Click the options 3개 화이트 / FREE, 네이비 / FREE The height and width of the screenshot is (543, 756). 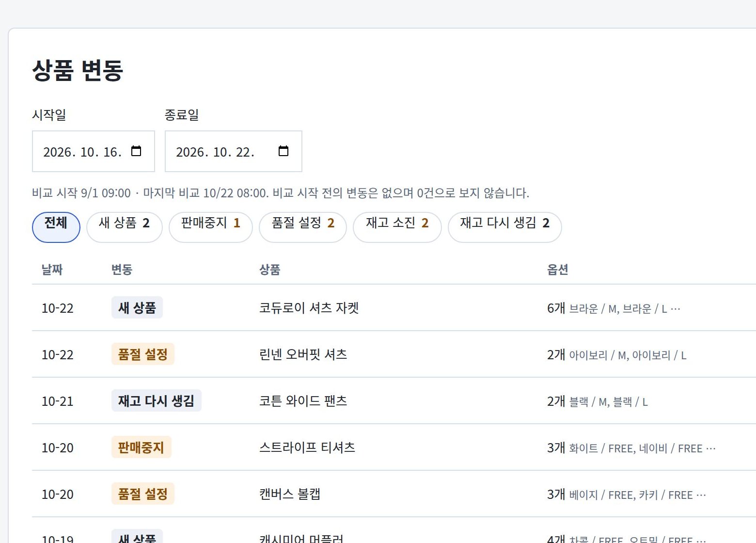[x=631, y=448]
